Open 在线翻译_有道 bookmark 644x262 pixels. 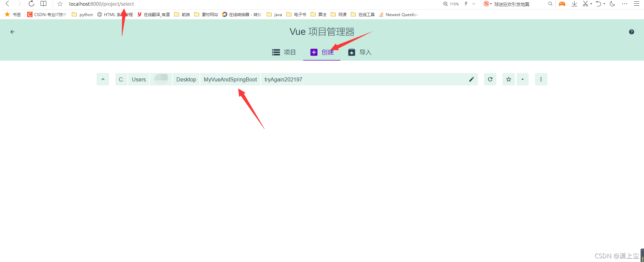154,14
